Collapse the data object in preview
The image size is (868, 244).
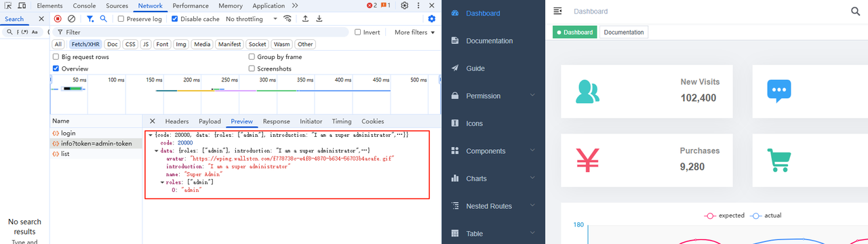click(x=157, y=150)
